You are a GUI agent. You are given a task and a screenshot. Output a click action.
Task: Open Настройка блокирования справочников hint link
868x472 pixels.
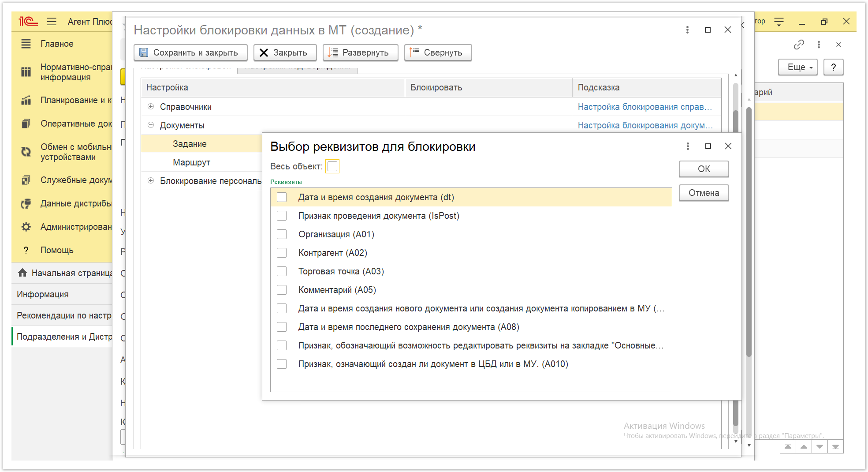pos(645,107)
